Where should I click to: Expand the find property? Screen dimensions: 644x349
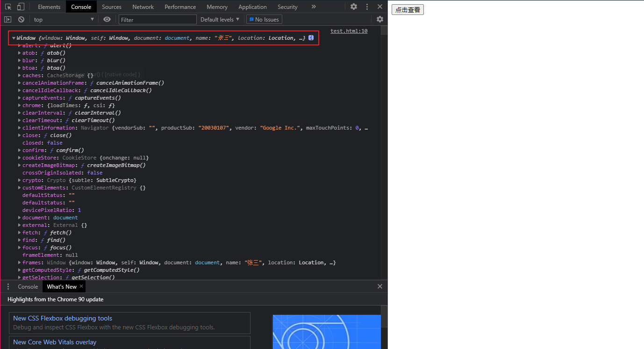(x=20, y=240)
